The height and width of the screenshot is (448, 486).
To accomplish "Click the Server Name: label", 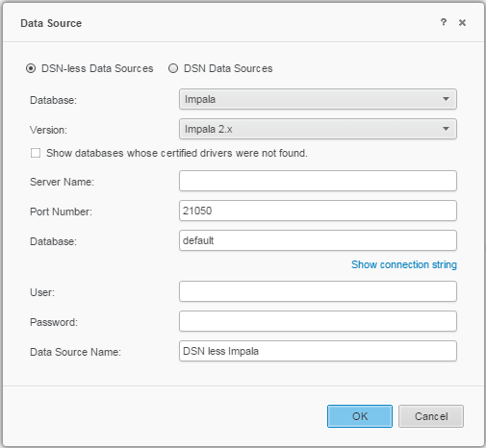I will click(x=62, y=182).
